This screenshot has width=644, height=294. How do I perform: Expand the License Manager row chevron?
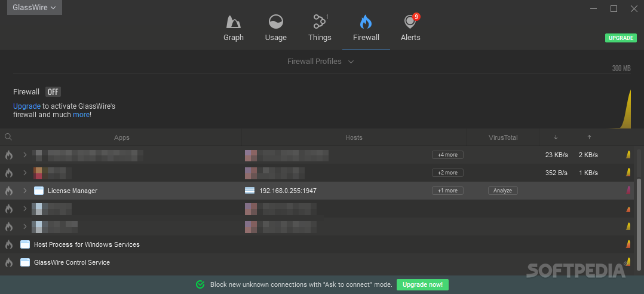click(24, 191)
